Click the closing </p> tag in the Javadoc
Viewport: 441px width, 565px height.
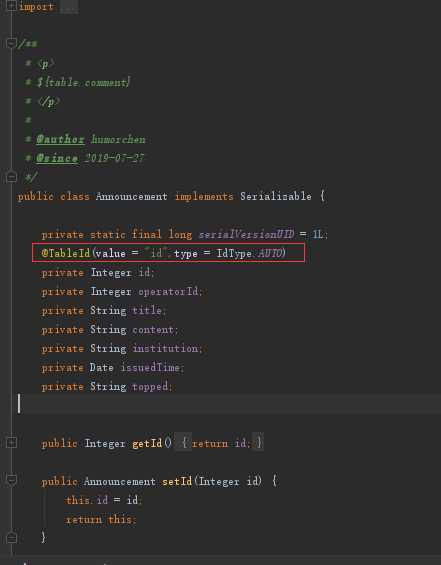tap(48, 101)
